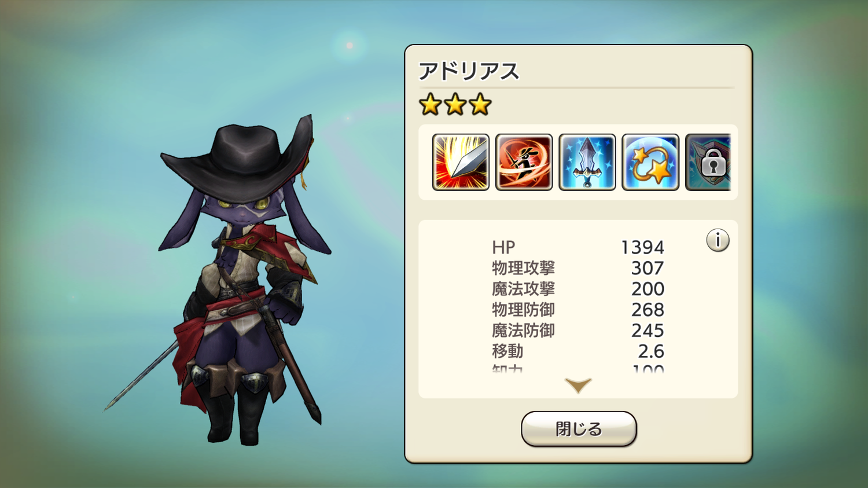868x488 pixels.
Task: Click the 魔法攻撃 stat label
Action: [523, 289]
